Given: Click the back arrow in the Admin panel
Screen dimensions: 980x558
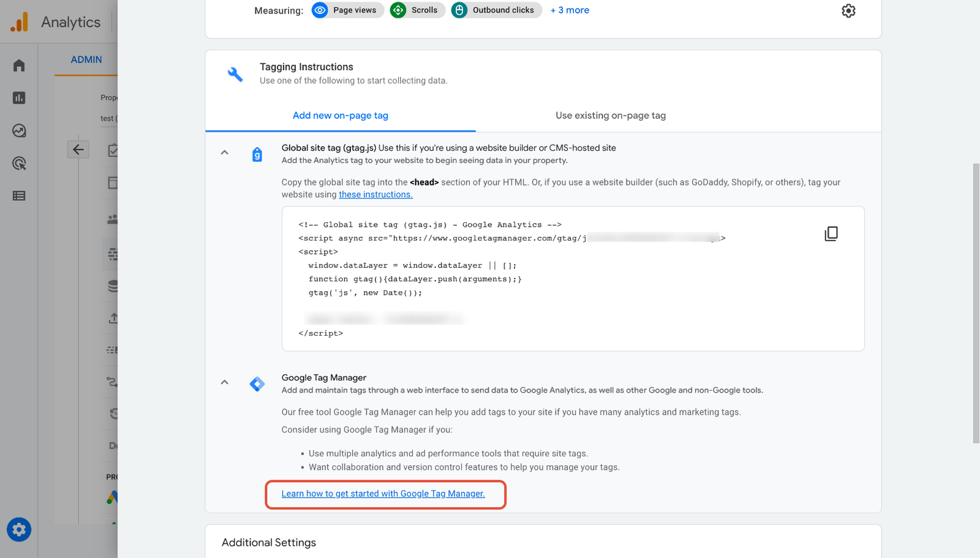Looking at the screenshot, I should [x=78, y=149].
